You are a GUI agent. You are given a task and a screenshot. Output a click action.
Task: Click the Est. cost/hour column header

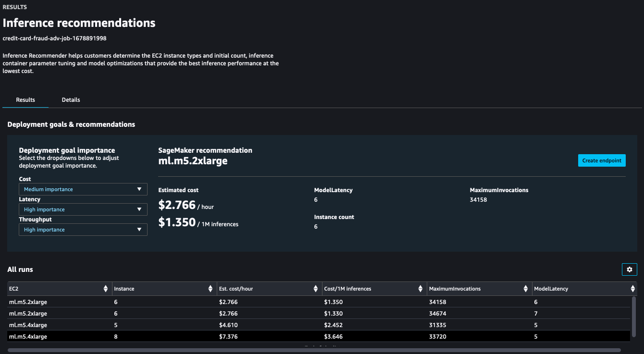pyautogui.click(x=269, y=289)
